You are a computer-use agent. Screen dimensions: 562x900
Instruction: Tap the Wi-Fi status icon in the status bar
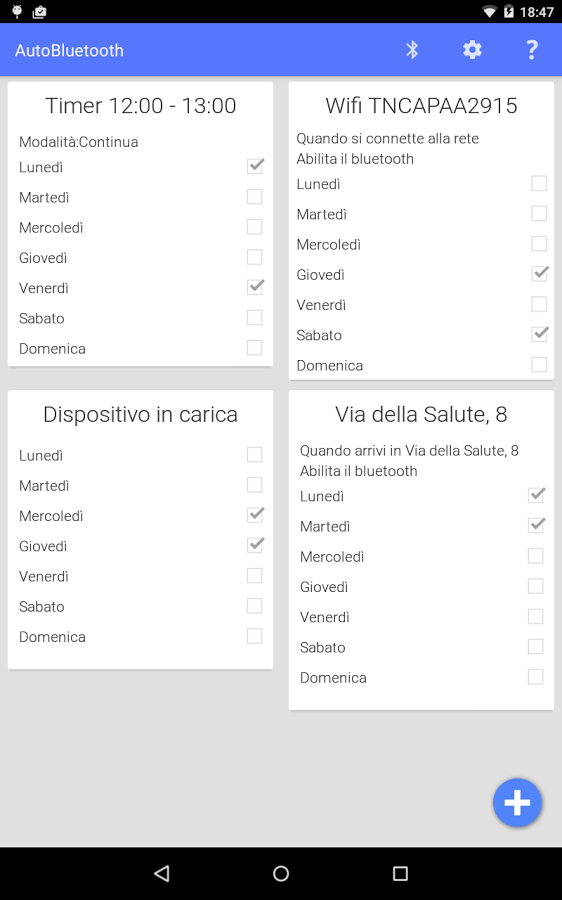(489, 11)
